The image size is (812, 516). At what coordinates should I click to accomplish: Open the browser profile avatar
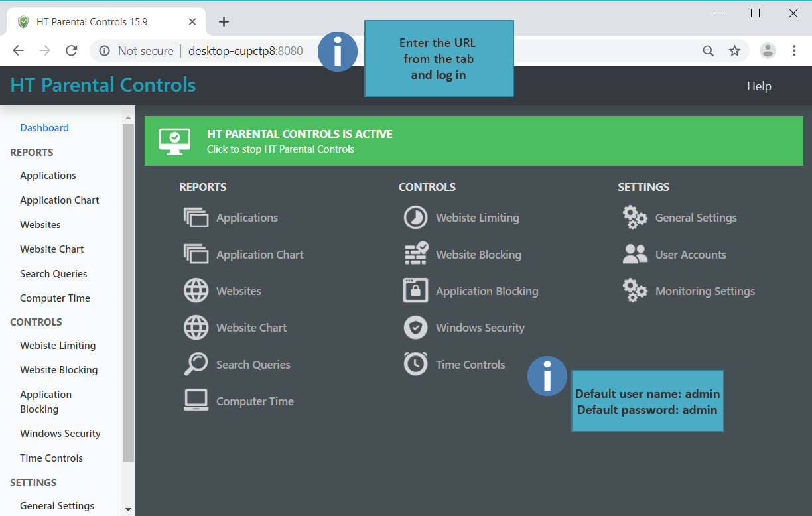pos(768,51)
